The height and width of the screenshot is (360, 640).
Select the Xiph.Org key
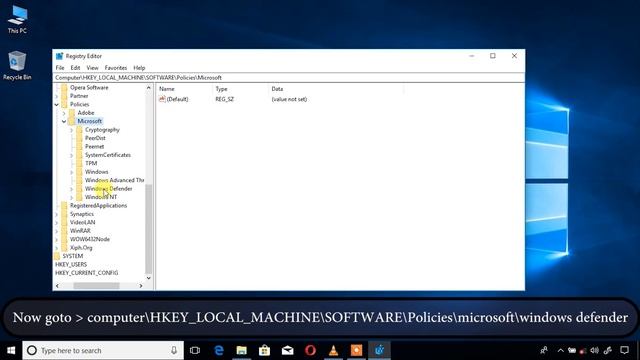point(81,248)
